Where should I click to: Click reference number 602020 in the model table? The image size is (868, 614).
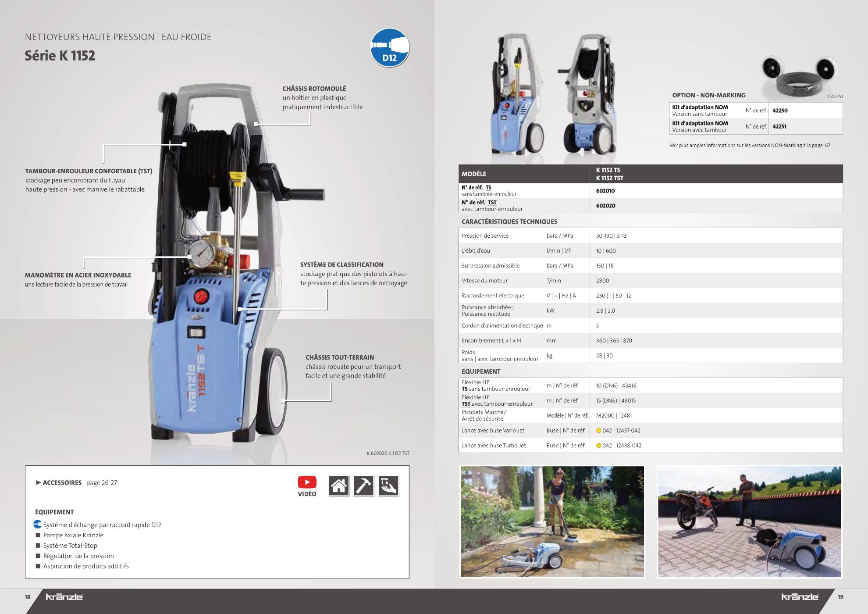pos(605,206)
